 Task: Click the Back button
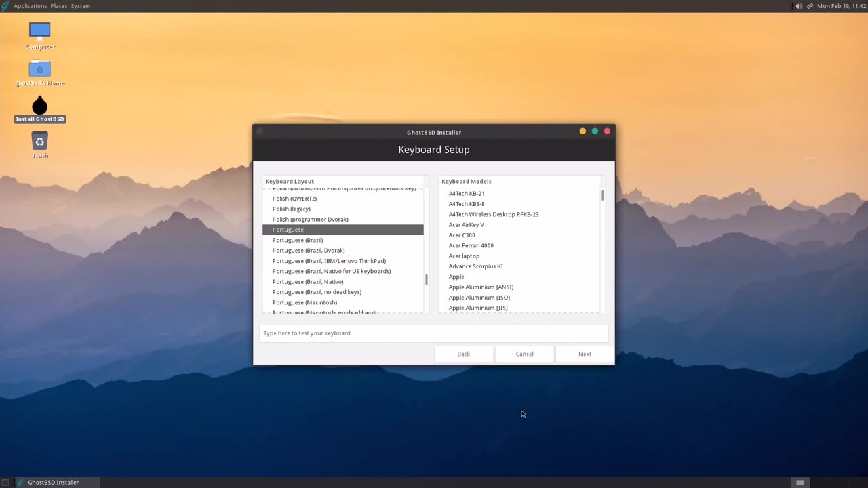pos(463,354)
